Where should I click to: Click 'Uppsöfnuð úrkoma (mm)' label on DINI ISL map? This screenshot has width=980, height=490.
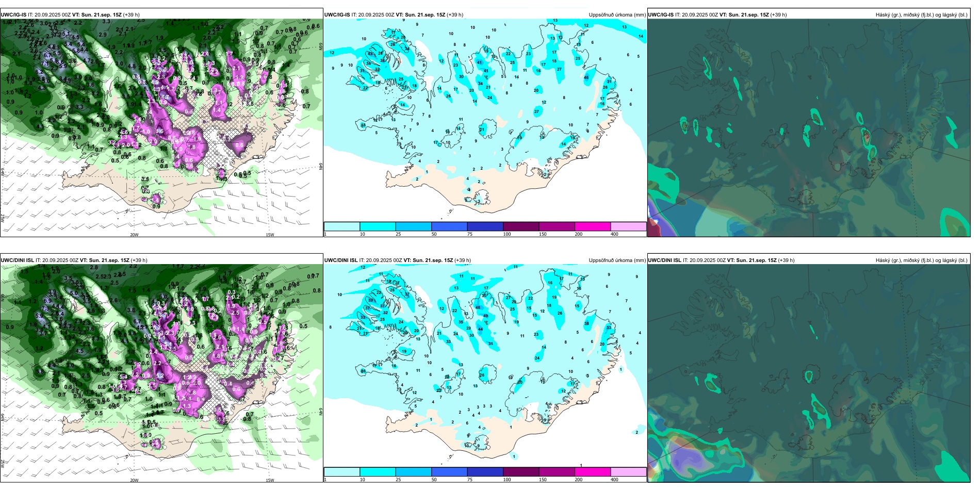point(617,260)
